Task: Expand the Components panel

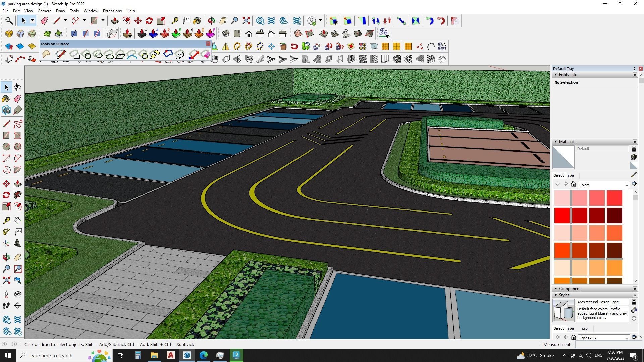Action: coord(556,289)
